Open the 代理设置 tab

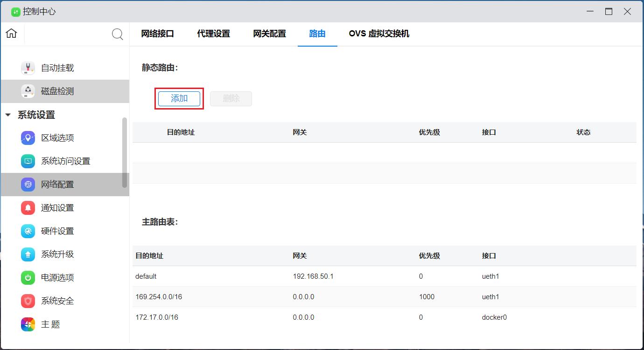[x=213, y=34]
